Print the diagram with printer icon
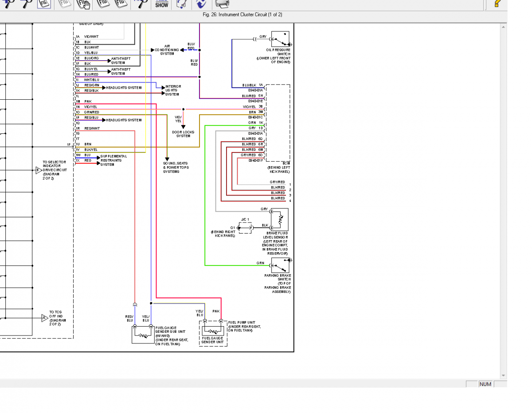 coord(222,4)
